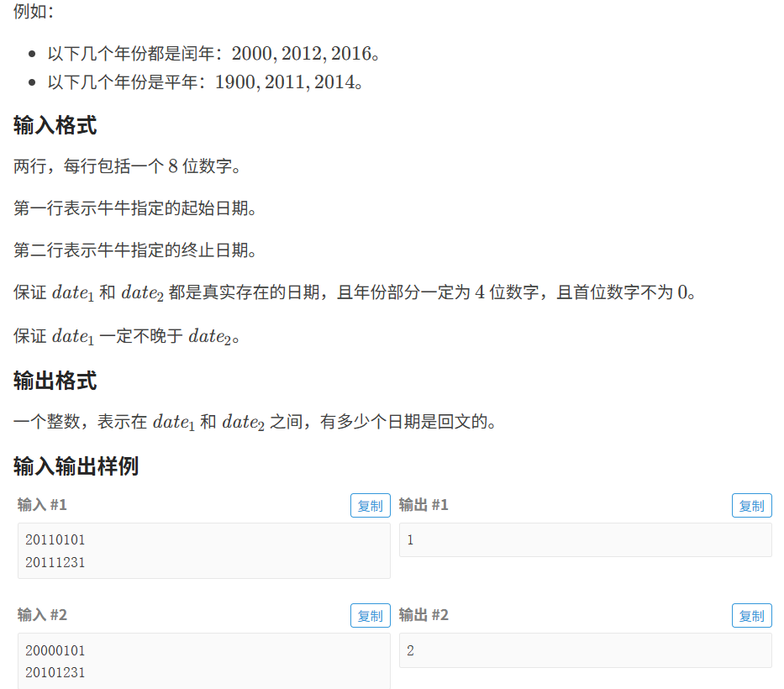The image size is (784, 689).
Task: Select the text 20110101 in input #1
Action: 55,540
